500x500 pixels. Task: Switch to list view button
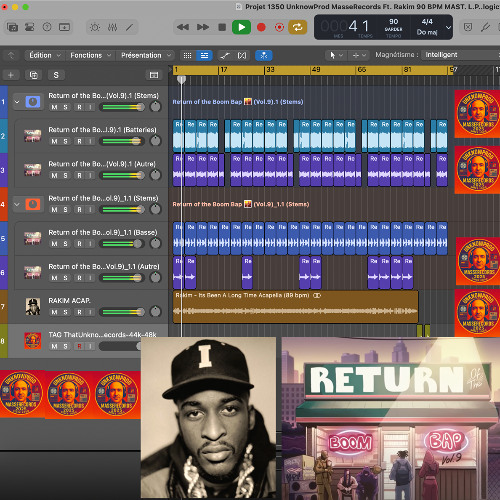[x=204, y=56]
